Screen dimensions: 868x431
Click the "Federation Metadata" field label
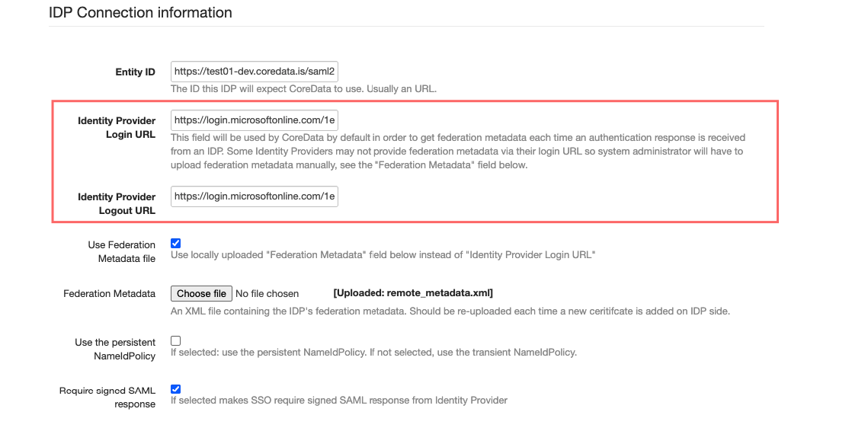(109, 294)
